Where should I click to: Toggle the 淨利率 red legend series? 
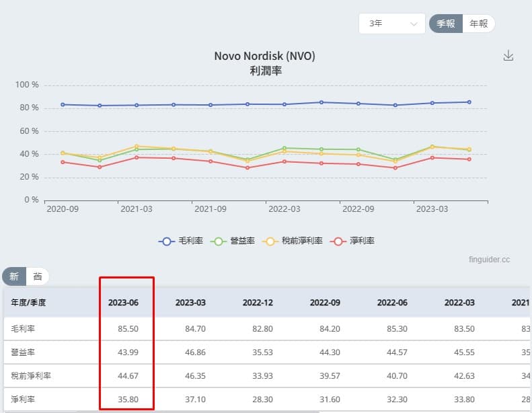tap(352, 241)
